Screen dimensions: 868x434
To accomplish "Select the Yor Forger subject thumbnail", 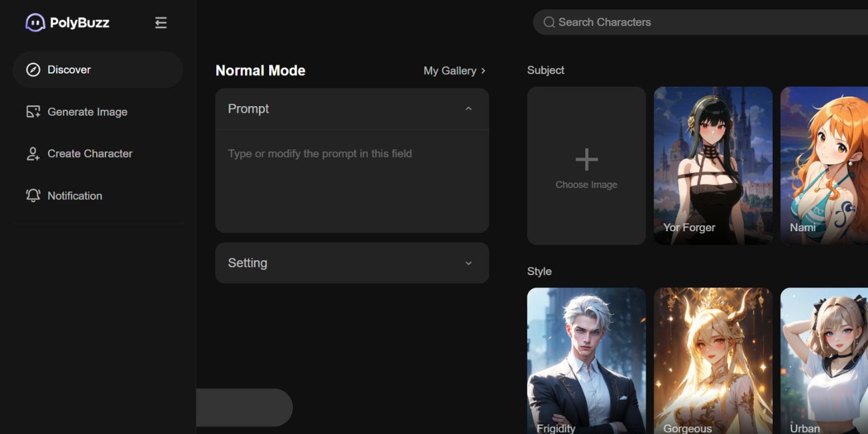I will 712,166.
